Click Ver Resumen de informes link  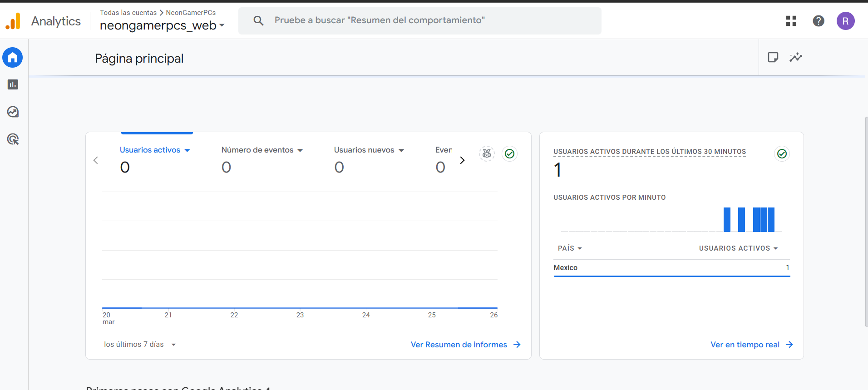(459, 345)
